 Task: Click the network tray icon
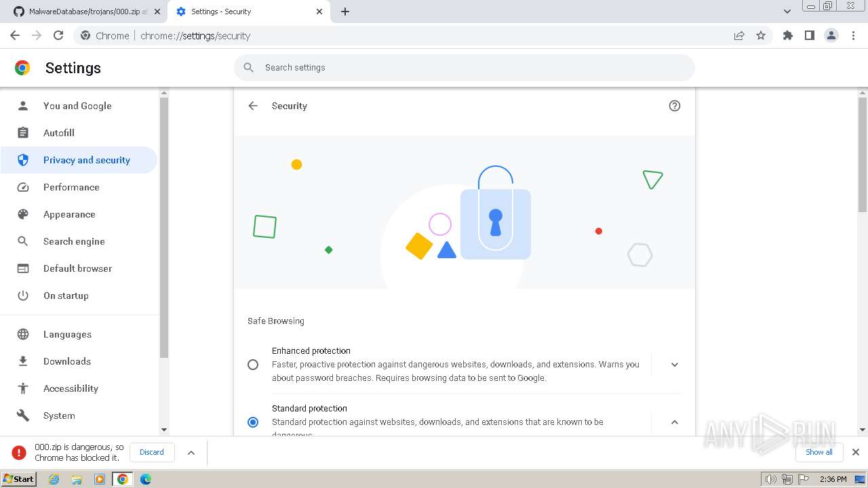pos(787,479)
